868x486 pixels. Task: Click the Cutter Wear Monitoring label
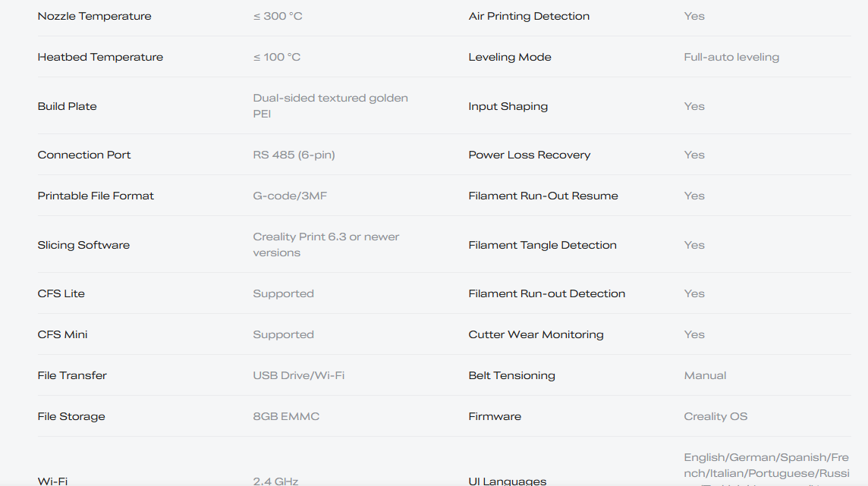(x=536, y=334)
